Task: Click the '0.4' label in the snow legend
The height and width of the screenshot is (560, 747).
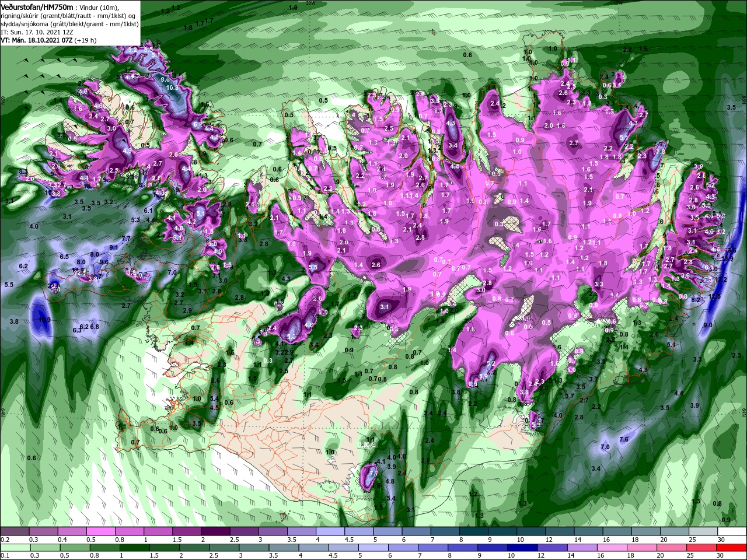Action: (62, 540)
